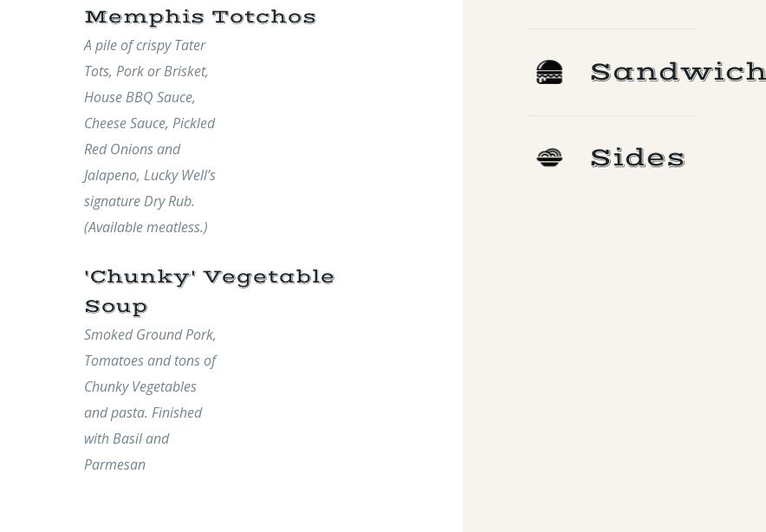Open the Sandwiches menu category

click(x=678, y=72)
